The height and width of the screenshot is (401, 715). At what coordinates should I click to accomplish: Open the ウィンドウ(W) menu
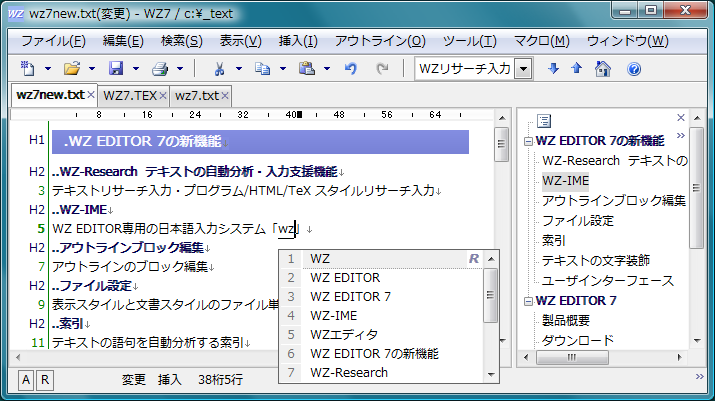(x=627, y=41)
